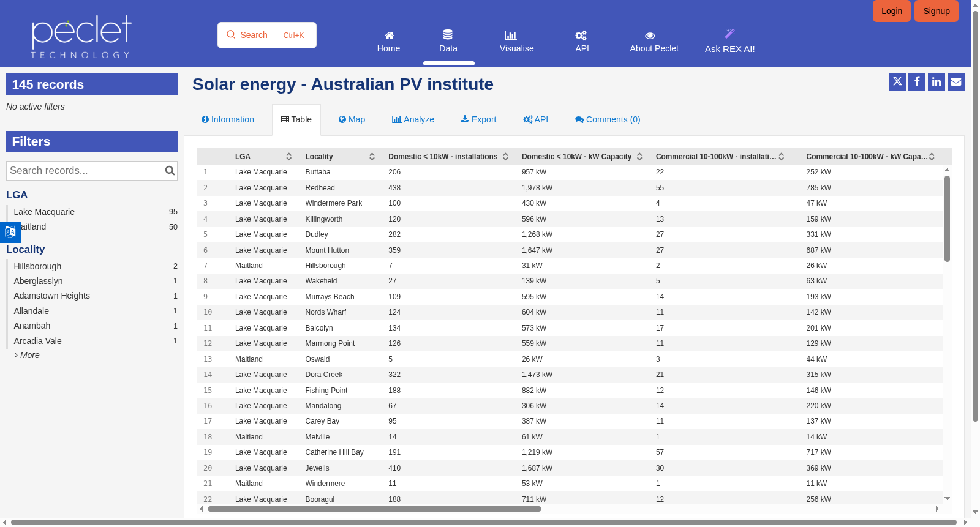Click the Booragul locality cell

click(x=320, y=499)
